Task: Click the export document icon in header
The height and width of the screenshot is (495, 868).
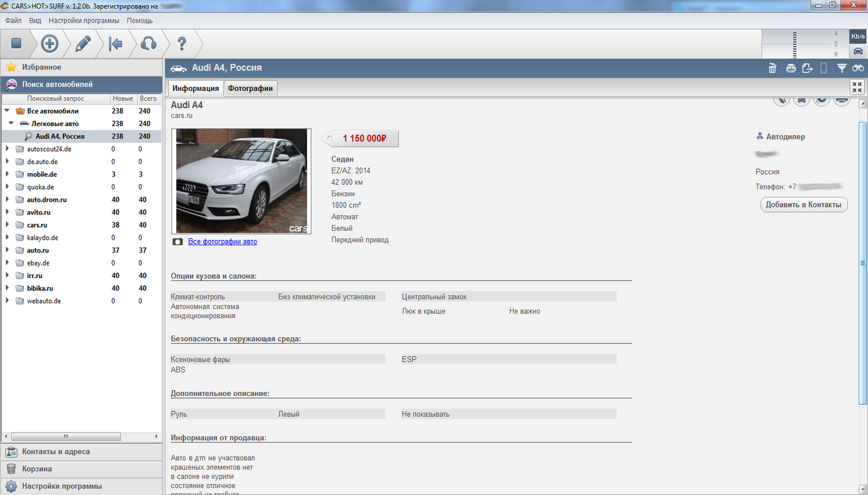Action: tap(807, 68)
